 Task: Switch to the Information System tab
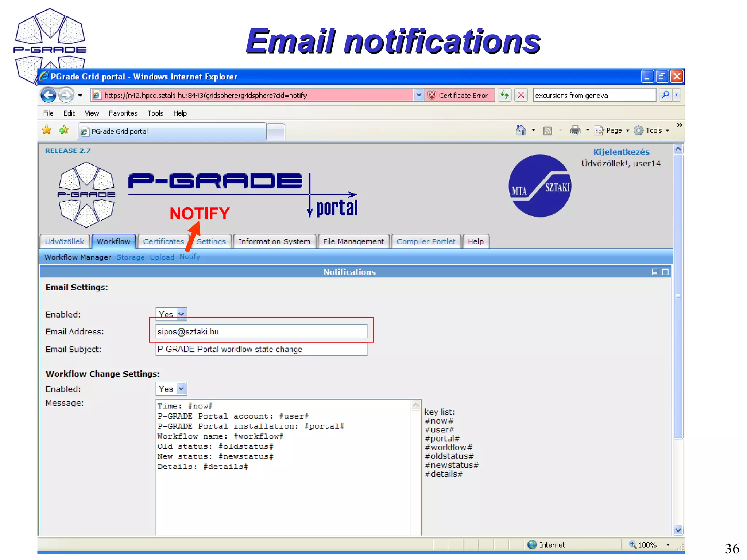pyautogui.click(x=274, y=241)
